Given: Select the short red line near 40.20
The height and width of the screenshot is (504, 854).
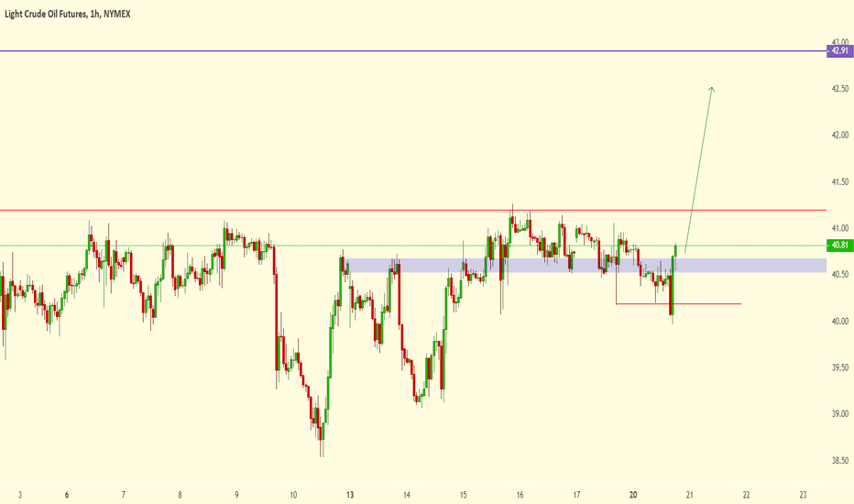Looking at the screenshot, I should [x=679, y=303].
